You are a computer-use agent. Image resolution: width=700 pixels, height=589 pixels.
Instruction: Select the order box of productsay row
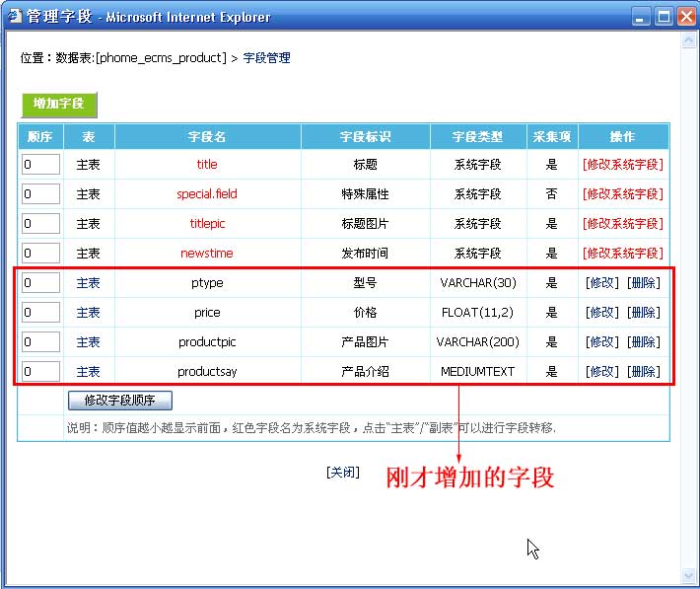[40, 372]
